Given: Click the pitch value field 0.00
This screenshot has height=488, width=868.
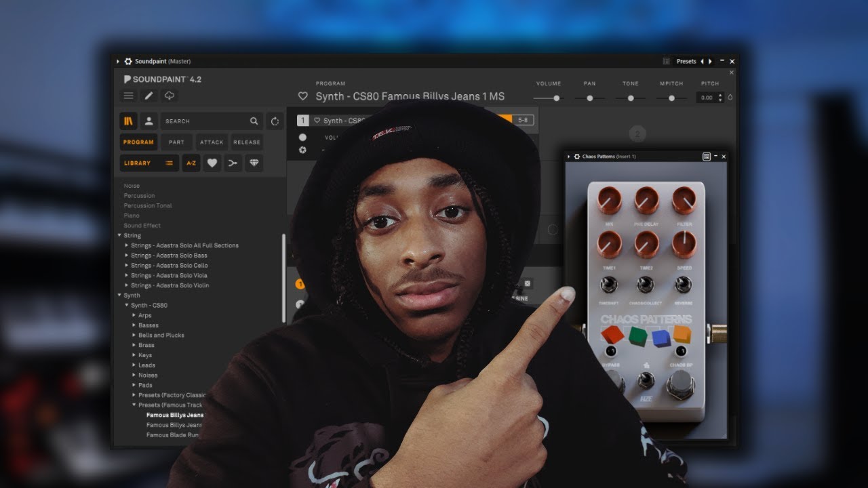Looking at the screenshot, I should pyautogui.click(x=707, y=98).
